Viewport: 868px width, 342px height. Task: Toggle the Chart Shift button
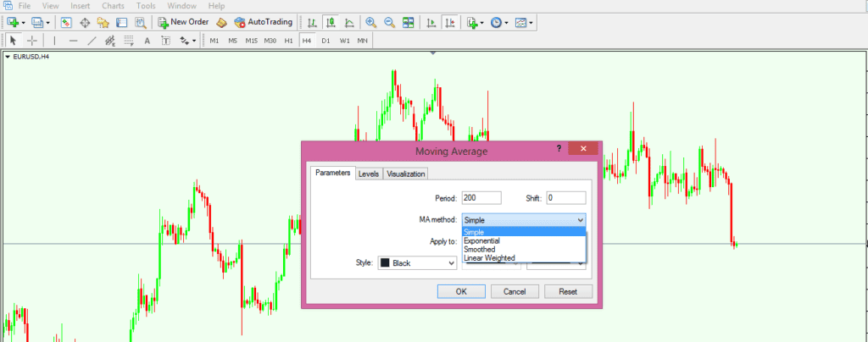point(449,23)
